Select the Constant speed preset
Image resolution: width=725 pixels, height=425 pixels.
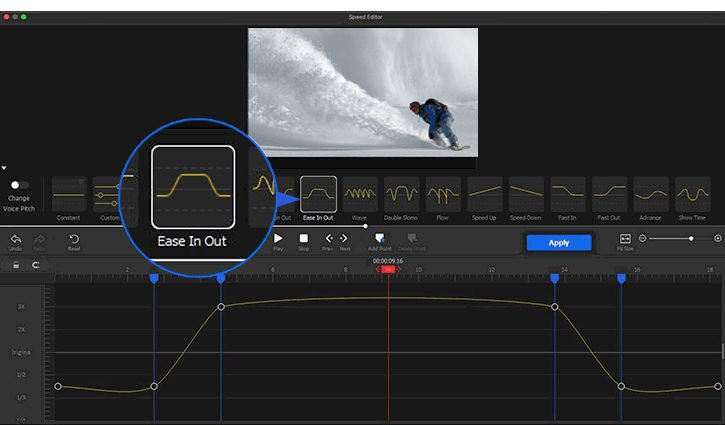(69, 194)
